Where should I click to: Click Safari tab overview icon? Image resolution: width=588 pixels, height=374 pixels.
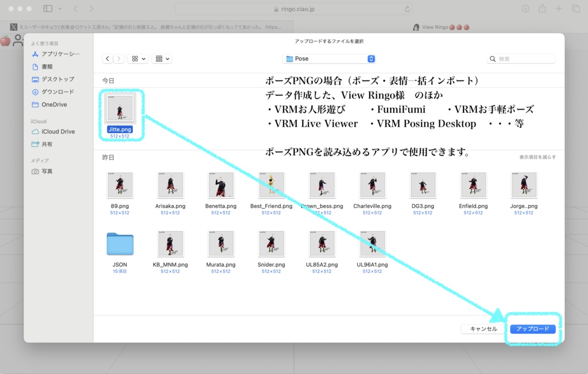575,9
